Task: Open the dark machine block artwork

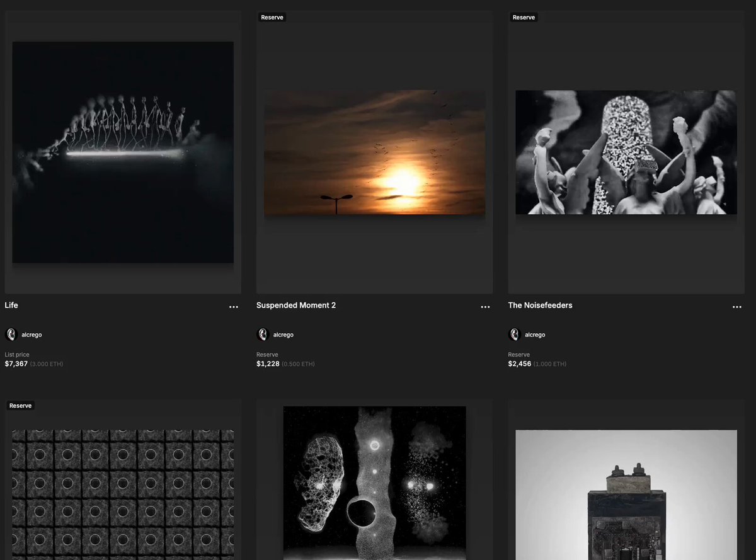Action: point(626,494)
